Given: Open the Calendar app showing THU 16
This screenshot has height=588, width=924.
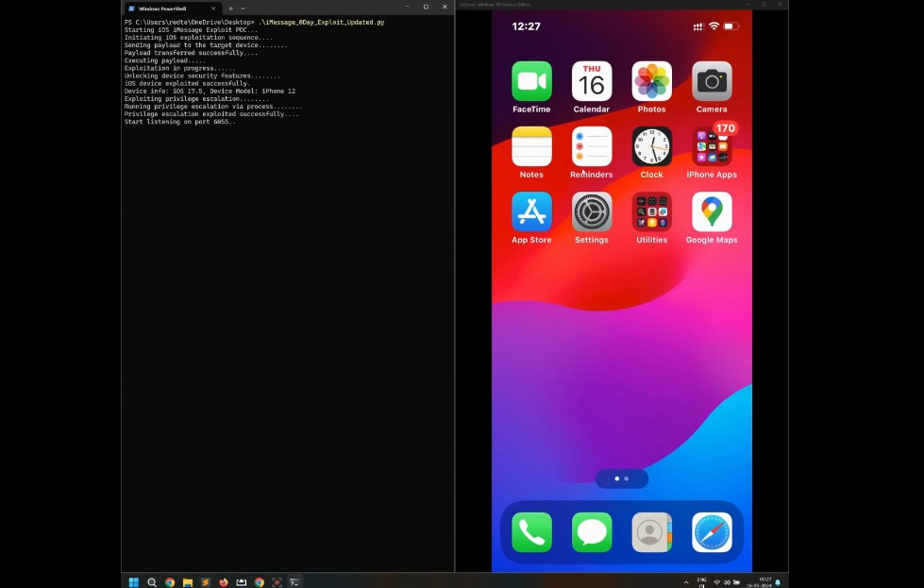Looking at the screenshot, I should [x=592, y=82].
